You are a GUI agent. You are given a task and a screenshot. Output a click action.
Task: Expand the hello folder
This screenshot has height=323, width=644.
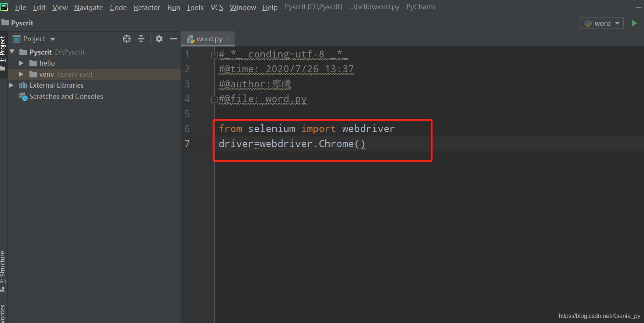(21, 63)
